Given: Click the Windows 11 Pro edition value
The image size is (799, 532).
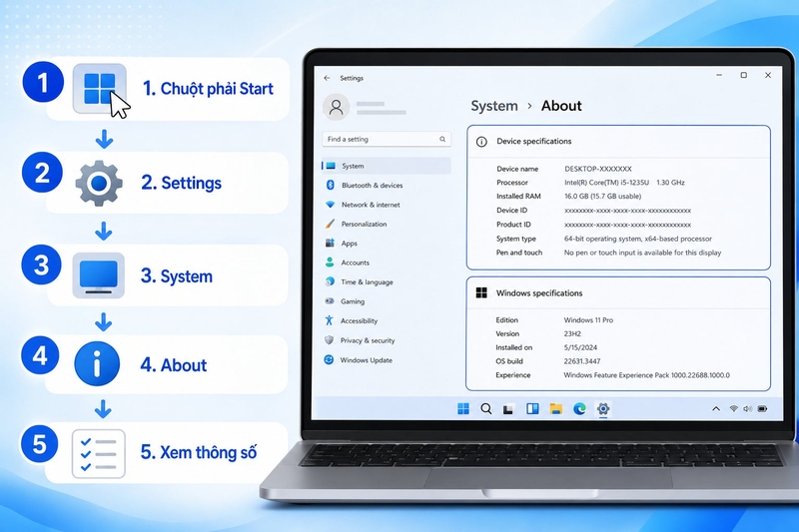Looking at the screenshot, I should click(x=588, y=320).
